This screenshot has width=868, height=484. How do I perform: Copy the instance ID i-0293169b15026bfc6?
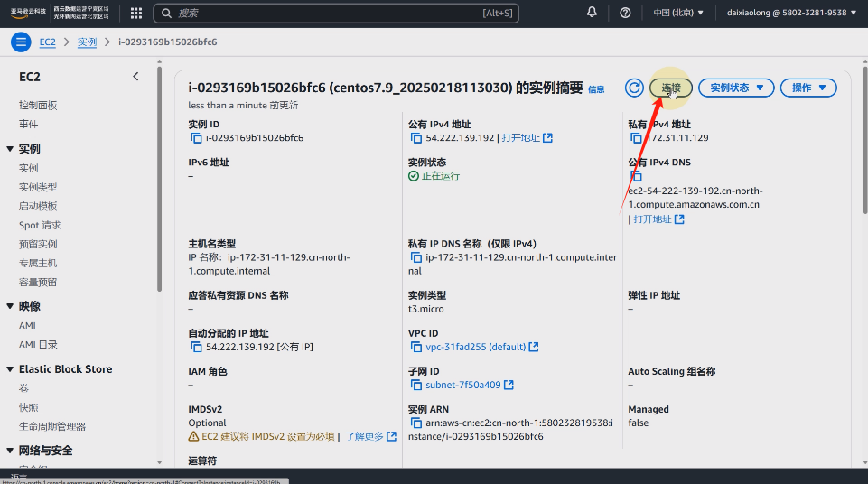196,138
